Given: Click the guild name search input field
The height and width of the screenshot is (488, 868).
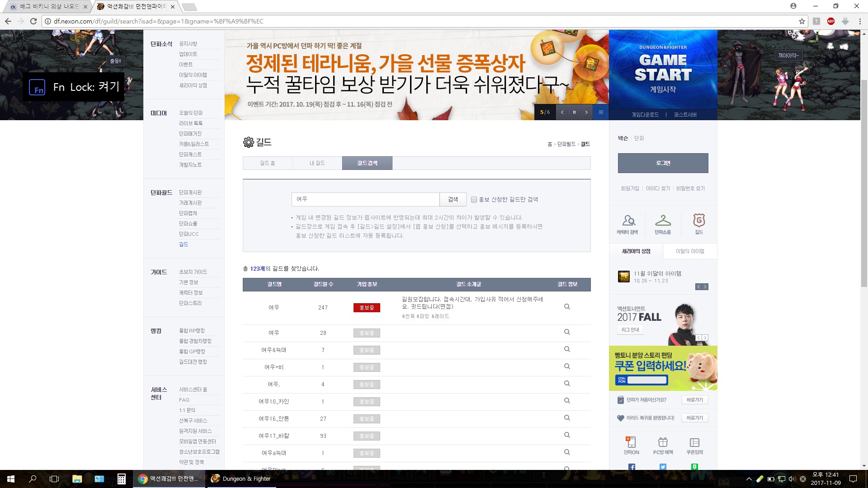Looking at the screenshot, I should [x=365, y=199].
